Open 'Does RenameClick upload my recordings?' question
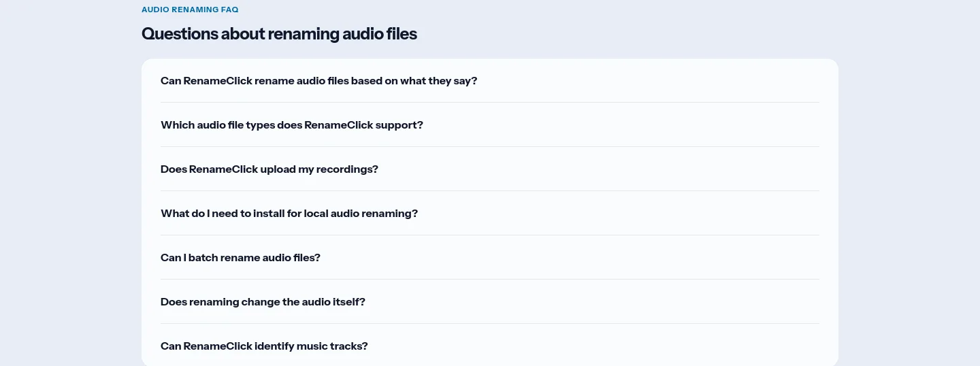Viewport: 980px width, 366px height. [489, 169]
